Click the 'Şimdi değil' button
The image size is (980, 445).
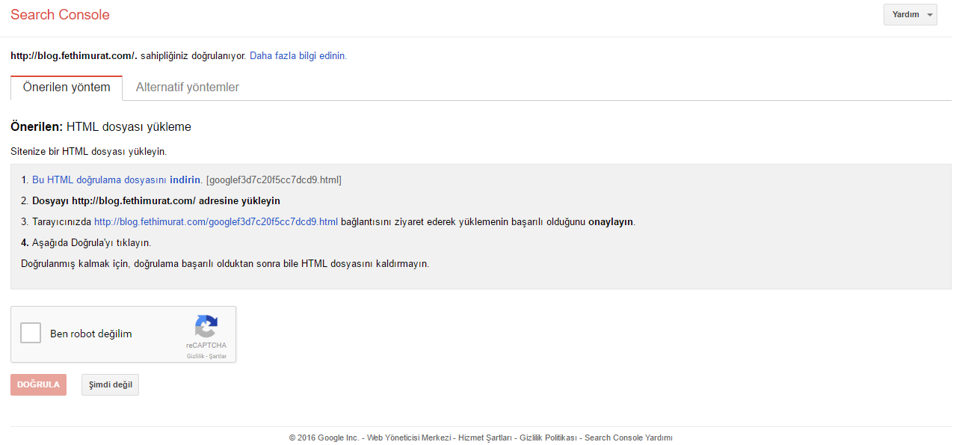(x=110, y=384)
